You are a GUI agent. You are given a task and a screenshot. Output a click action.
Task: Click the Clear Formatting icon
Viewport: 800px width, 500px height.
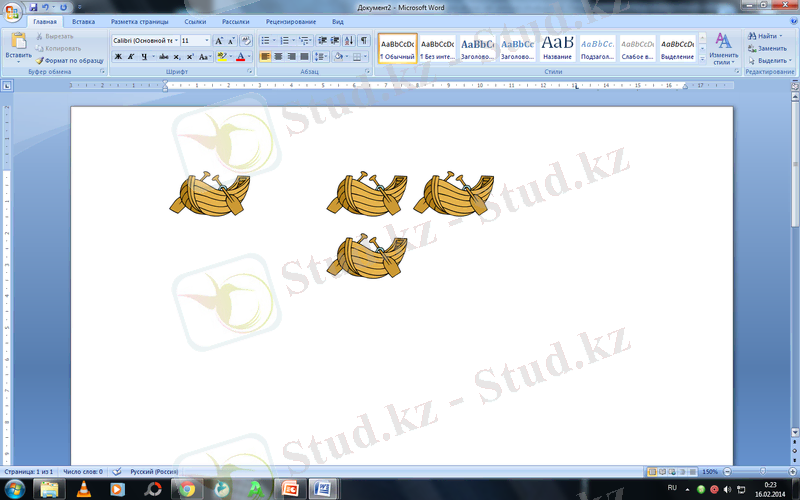(246, 41)
